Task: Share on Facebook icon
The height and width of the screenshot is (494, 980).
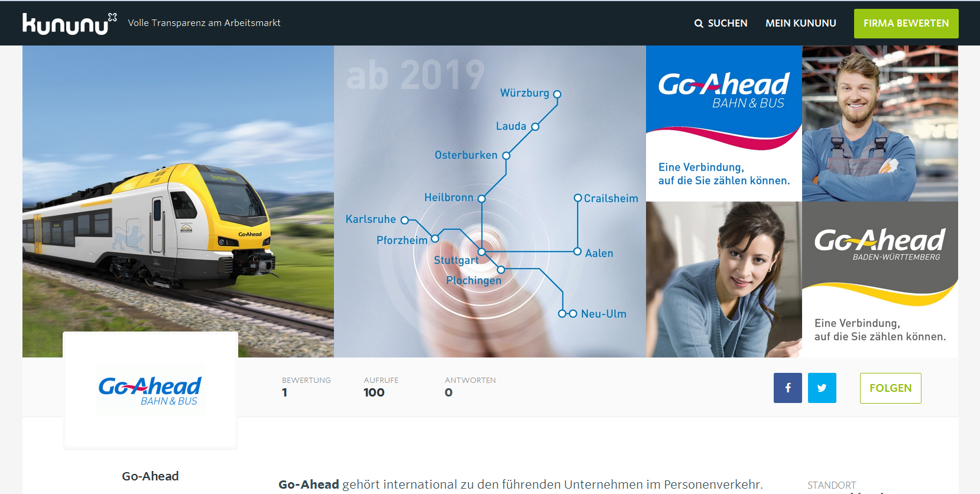Action: pyautogui.click(x=788, y=388)
